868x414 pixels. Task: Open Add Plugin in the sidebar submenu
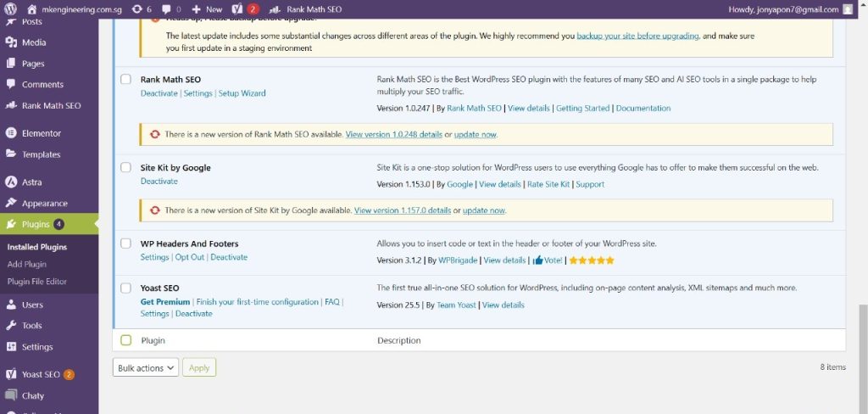click(x=27, y=264)
